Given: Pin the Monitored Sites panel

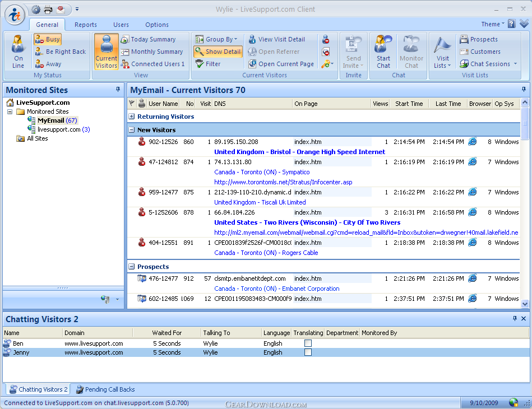Looking at the screenshot, I should click(118, 90).
